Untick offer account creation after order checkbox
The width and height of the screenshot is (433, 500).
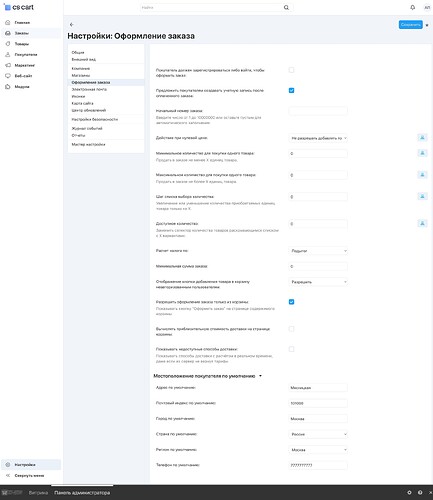pos(291,90)
